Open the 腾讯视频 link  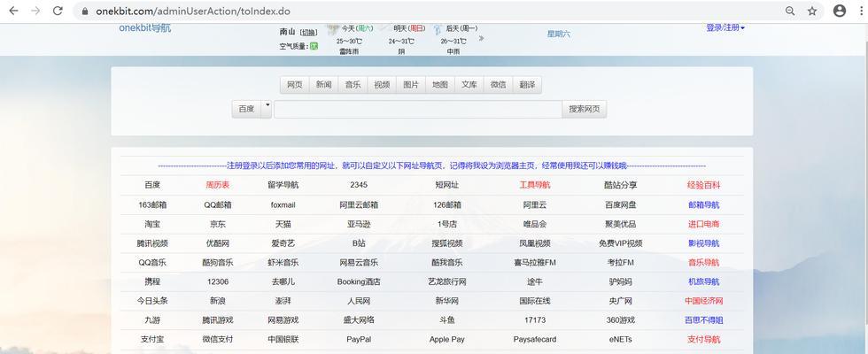coord(152,243)
